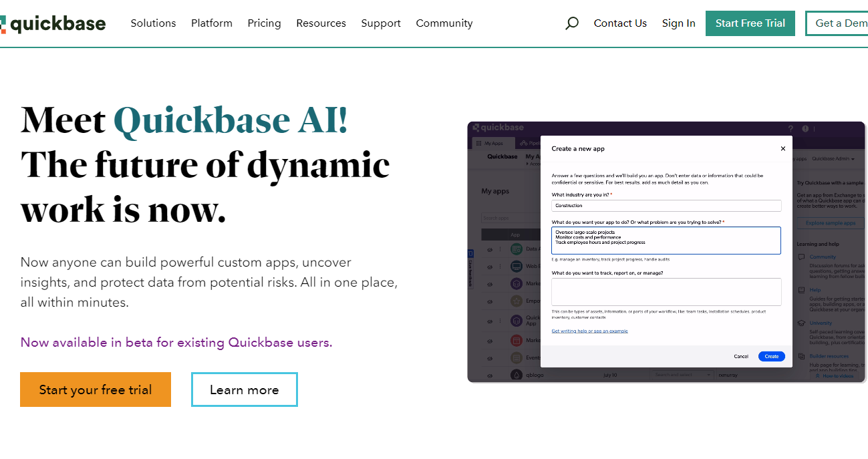Click the Explore sample apps button
The image size is (868, 459).
pos(830,223)
